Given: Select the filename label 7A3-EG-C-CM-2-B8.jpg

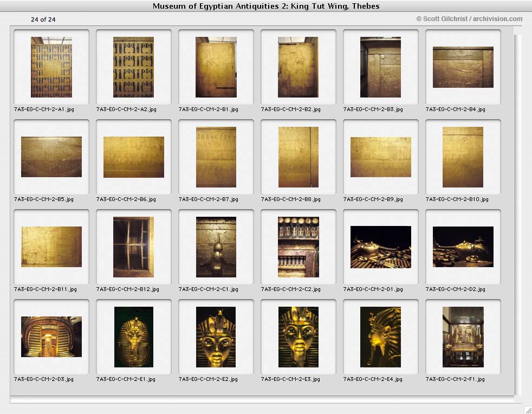Looking at the screenshot, I should [291, 199].
